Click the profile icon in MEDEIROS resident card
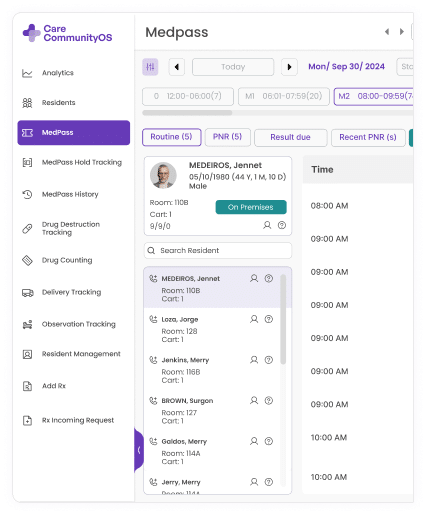426x515 pixels. point(267,225)
